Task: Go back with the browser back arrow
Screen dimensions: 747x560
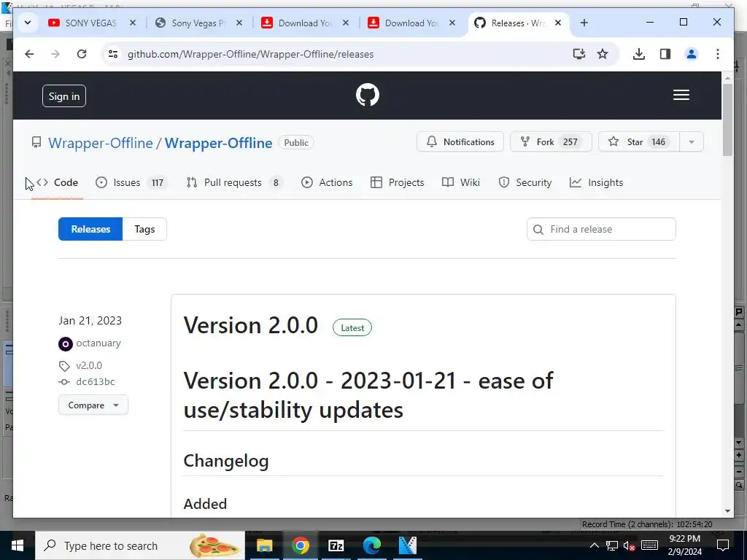Action: click(29, 54)
